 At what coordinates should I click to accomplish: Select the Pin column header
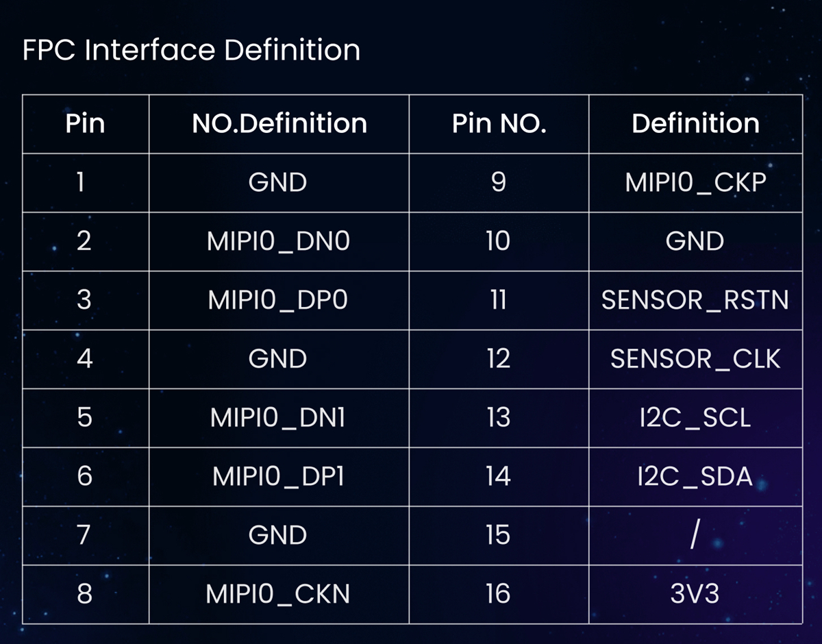[85, 123]
